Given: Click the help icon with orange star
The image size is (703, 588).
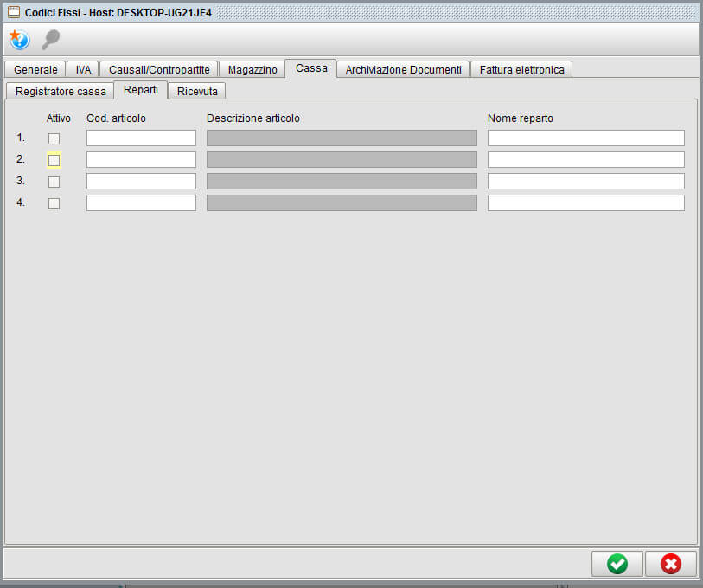Looking at the screenshot, I should coord(19,40).
